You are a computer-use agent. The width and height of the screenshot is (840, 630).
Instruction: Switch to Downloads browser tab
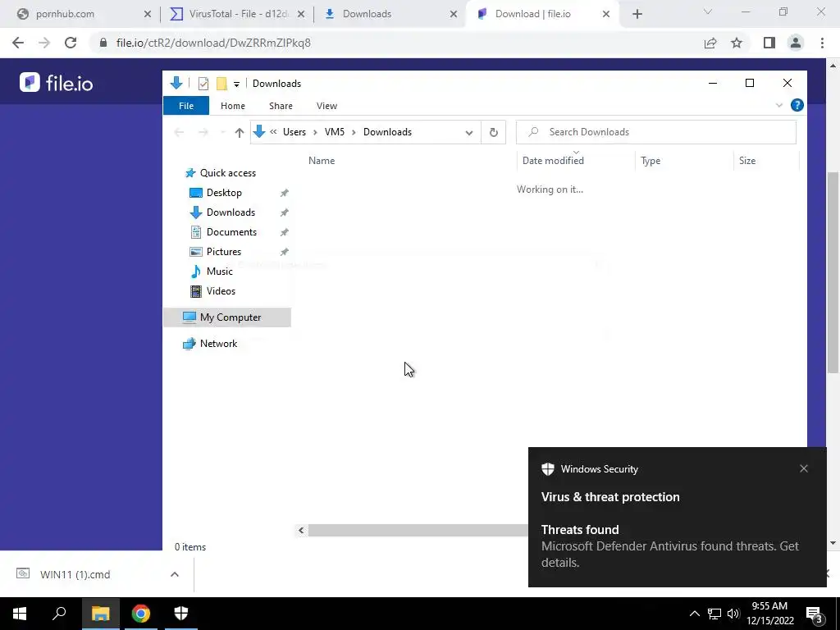[367, 14]
